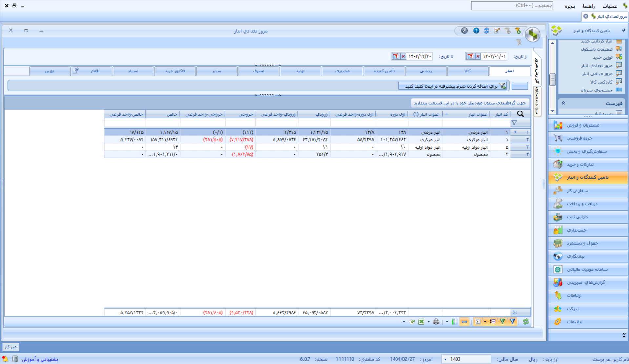This screenshot has height=364, width=629.
Task: Select the کالا tab
Action: pyautogui.click(x=467, y=71)
